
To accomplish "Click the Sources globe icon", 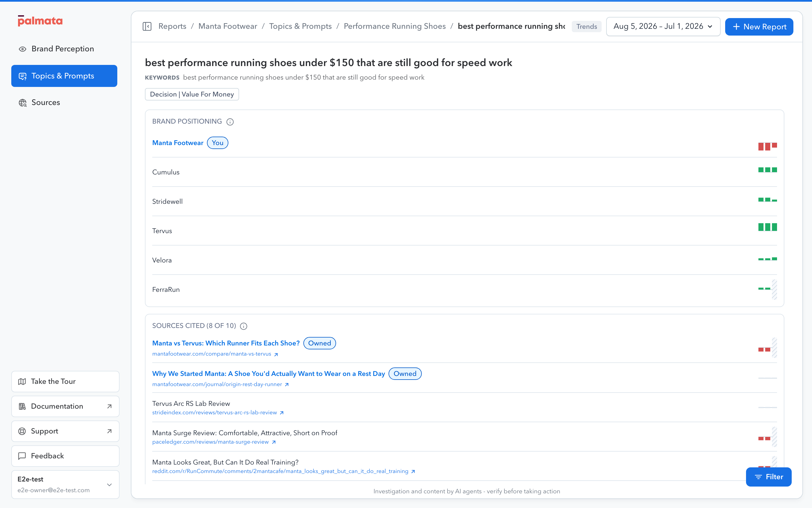I will pos(23,103).
